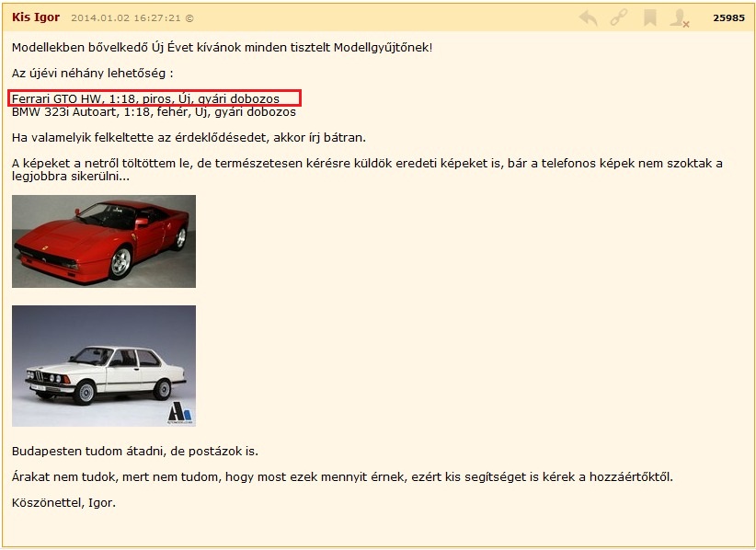Click the reply arrow icon in post header
The height and width of the screenshot is (550, 756).
coord(589,17)
